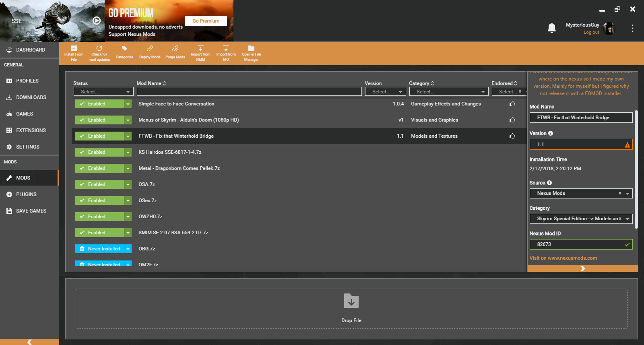Open Category filter dropdown
Viewport: 644px width, 345px height.
449,92
